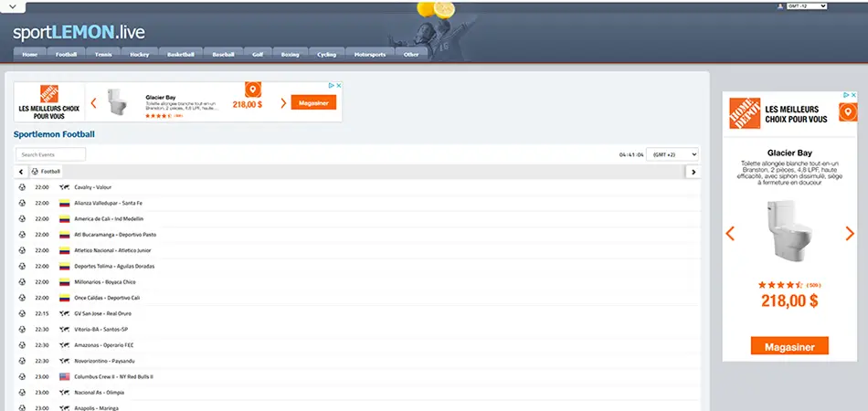Switch to the Hockey tab
The image size is (868, 411).
pyautogui.click(x=140, y=54)
